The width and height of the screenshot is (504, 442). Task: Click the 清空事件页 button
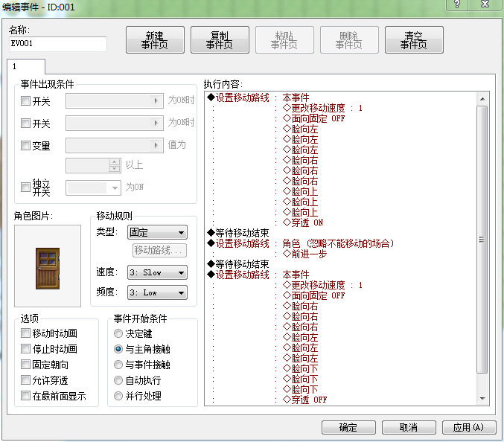pos(414,40)
